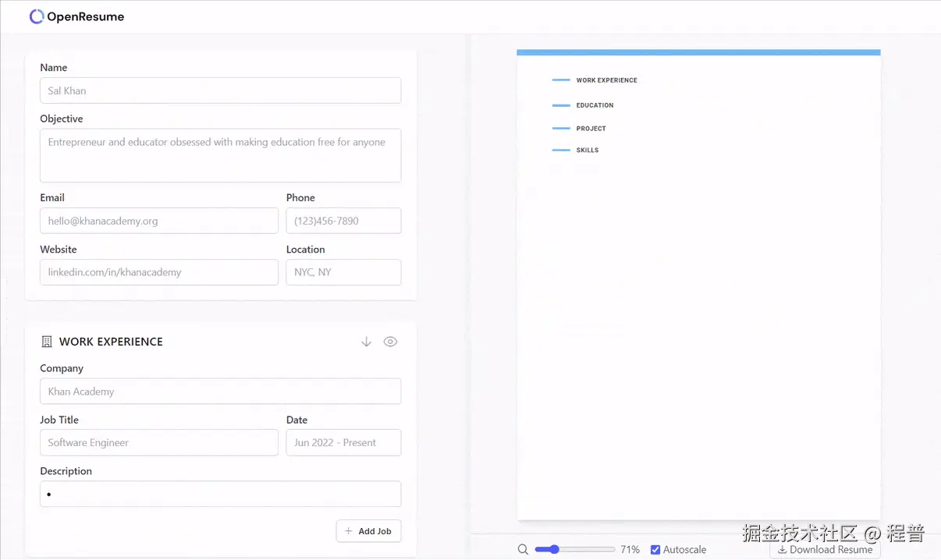The height and width of the screenshot is (560, 941).
Task: Focus the Name input field
Action: (x=221, y=90)
